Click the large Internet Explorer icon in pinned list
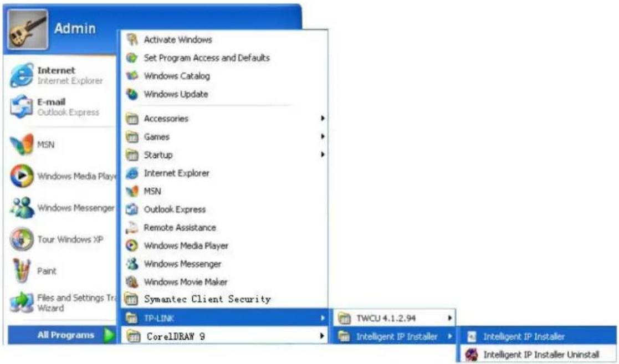 click(22, 75)
